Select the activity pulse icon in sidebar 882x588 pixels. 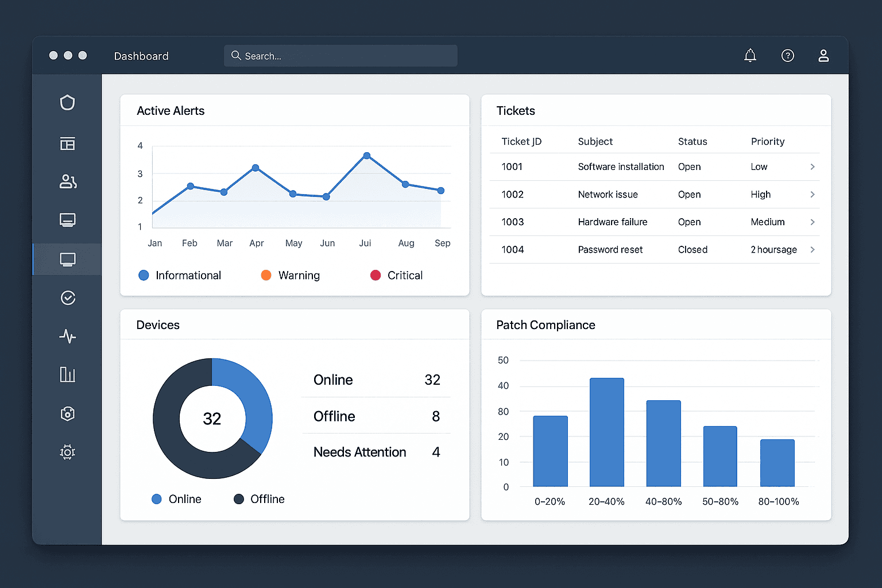tap(67, 336)
